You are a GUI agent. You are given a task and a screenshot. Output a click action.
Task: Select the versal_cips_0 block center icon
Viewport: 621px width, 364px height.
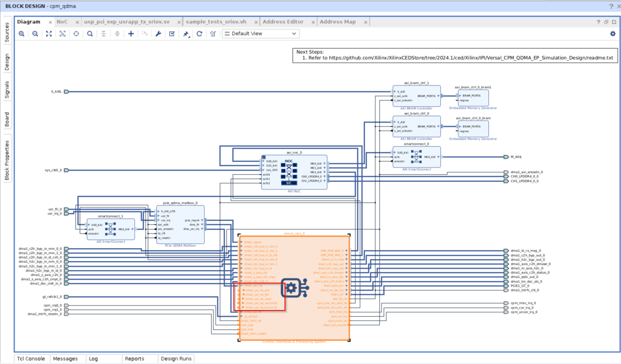[x=294, y=288]
